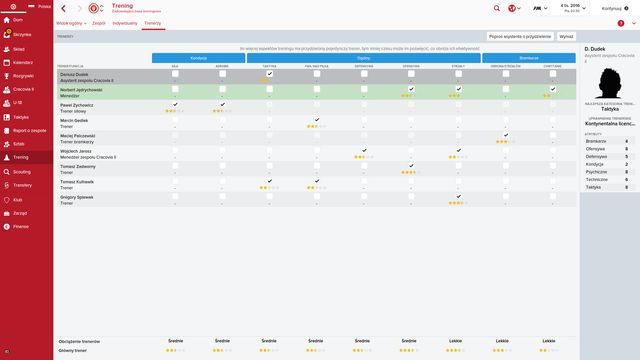
Task: Uncheck Dariusz Dudek's Taktyka checkbox
Action: 269,74
